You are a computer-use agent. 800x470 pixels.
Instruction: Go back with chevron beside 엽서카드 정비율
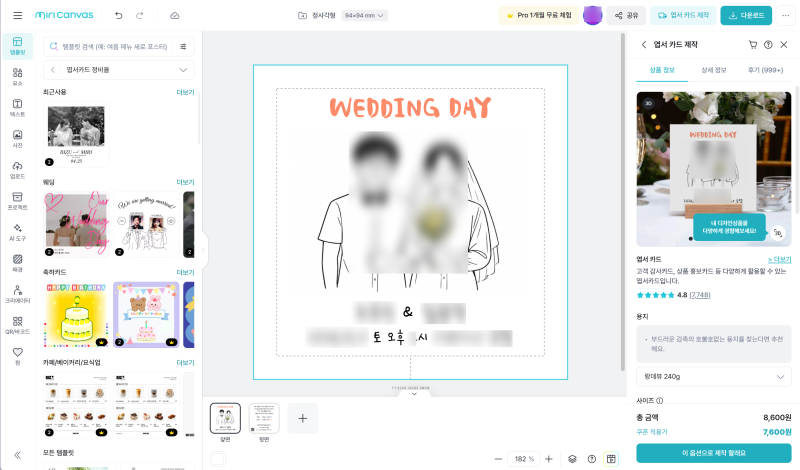[x=53, y=70]
